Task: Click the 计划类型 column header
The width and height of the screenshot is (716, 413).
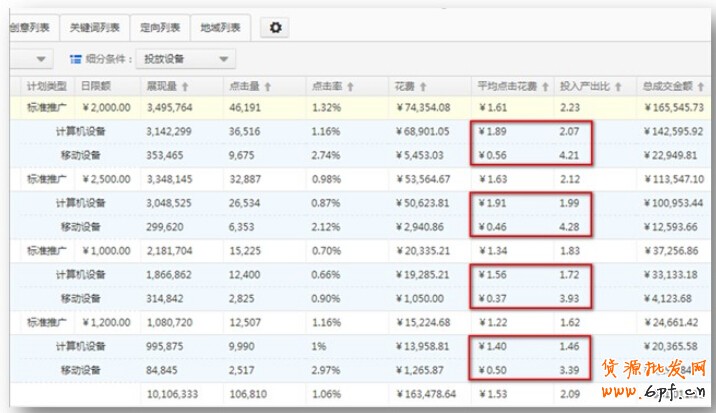Action: 46,87
